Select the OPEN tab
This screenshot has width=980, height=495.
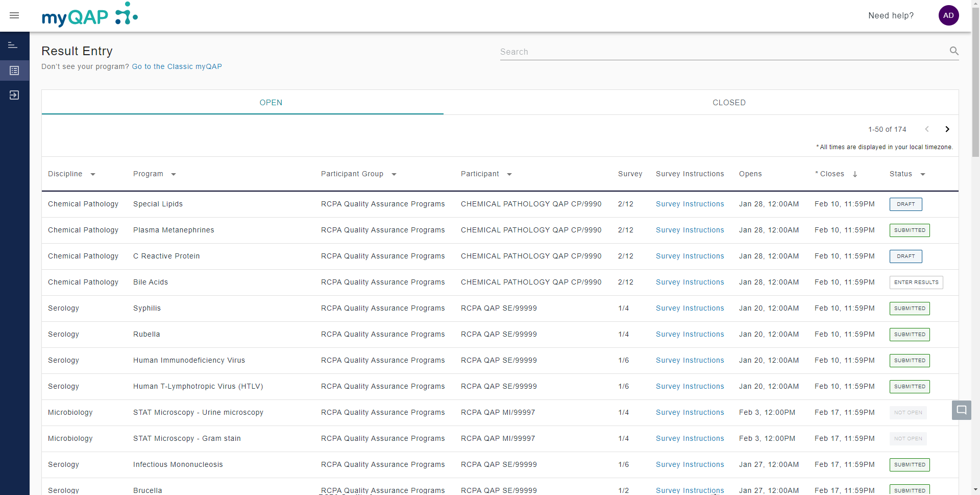click(271, 103)
